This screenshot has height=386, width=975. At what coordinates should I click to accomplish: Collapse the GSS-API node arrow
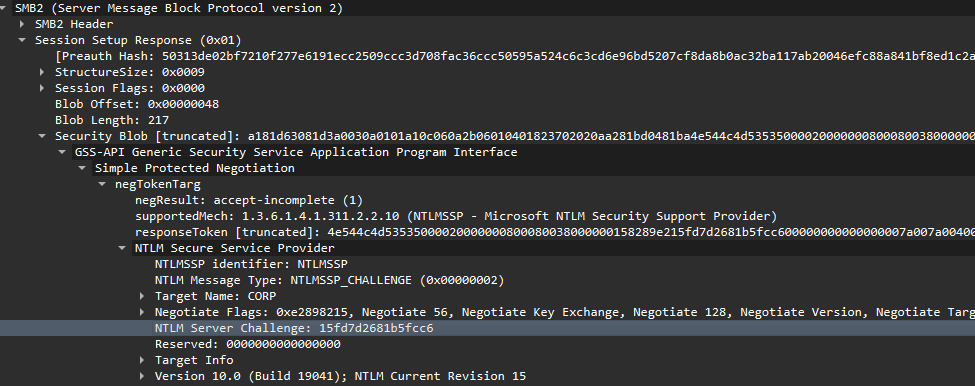coord(62,152)
